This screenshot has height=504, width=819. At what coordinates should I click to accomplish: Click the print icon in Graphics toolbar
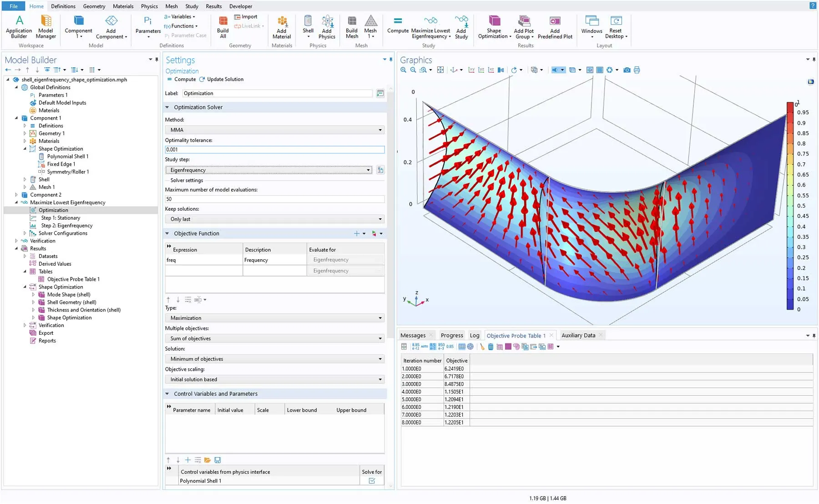tap(637, 70)
